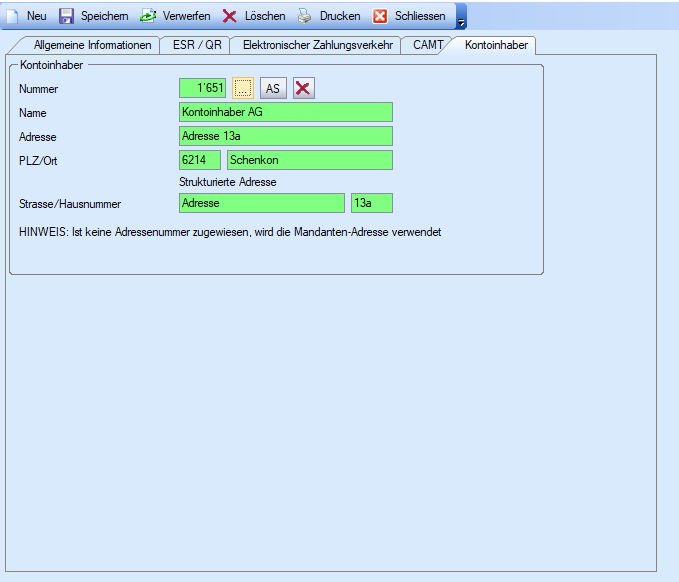Open the ESR / QR tab
Screen dimensions: 679x582
197,45
